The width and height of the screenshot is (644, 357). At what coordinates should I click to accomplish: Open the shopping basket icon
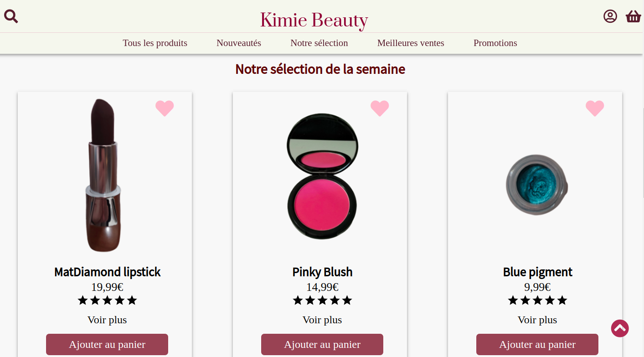coord(634,16)
